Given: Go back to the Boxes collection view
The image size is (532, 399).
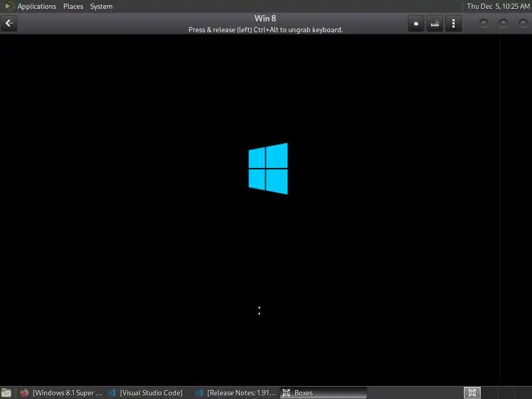Looking at the screenshot, I should [9, 23].
